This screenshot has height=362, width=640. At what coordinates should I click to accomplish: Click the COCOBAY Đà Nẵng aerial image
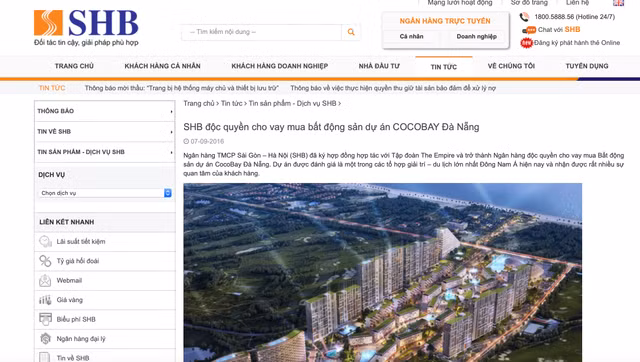tap(382, 273)
